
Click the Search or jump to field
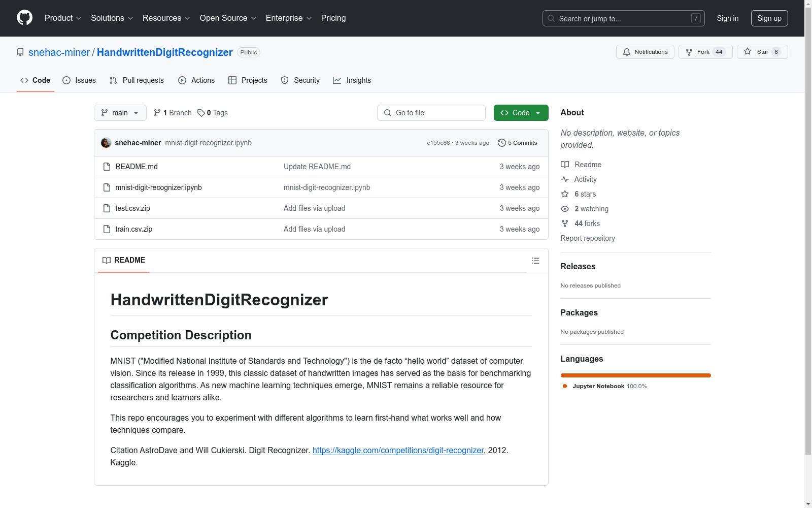click(x=624, y=18)
